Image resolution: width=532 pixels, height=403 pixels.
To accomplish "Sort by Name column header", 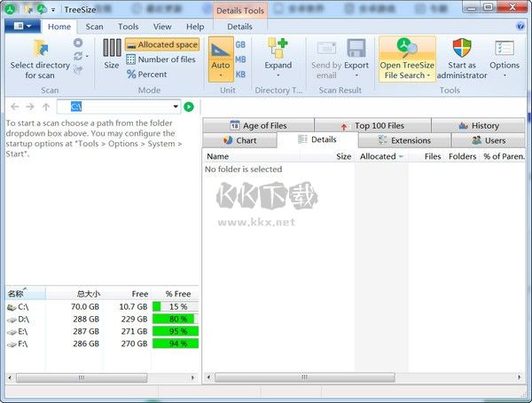I will pos(252,156).
